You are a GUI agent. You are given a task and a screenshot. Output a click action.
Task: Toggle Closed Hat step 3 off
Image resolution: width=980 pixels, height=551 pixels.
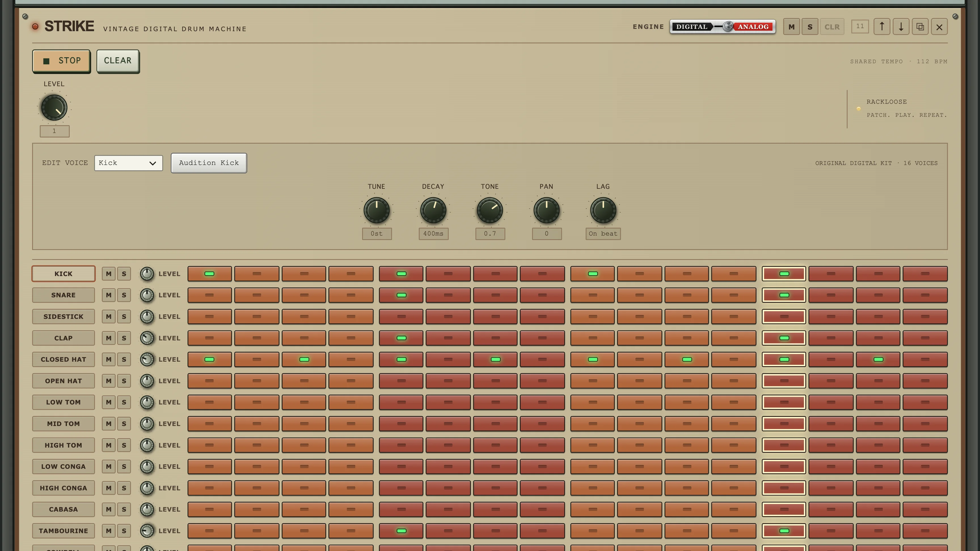[304, 359]
